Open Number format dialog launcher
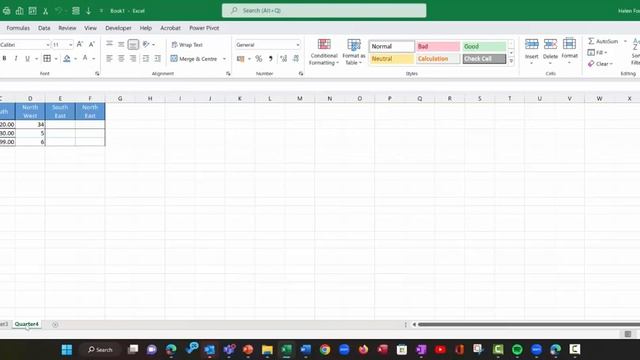This screenshot has width=640, height=360. coord(301,74)
